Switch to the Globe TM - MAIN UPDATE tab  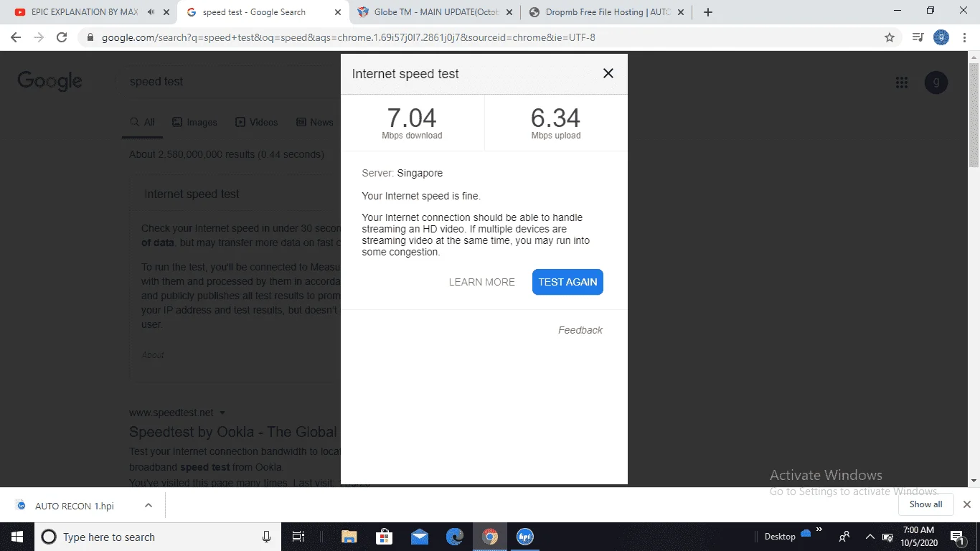coord(435,12)
